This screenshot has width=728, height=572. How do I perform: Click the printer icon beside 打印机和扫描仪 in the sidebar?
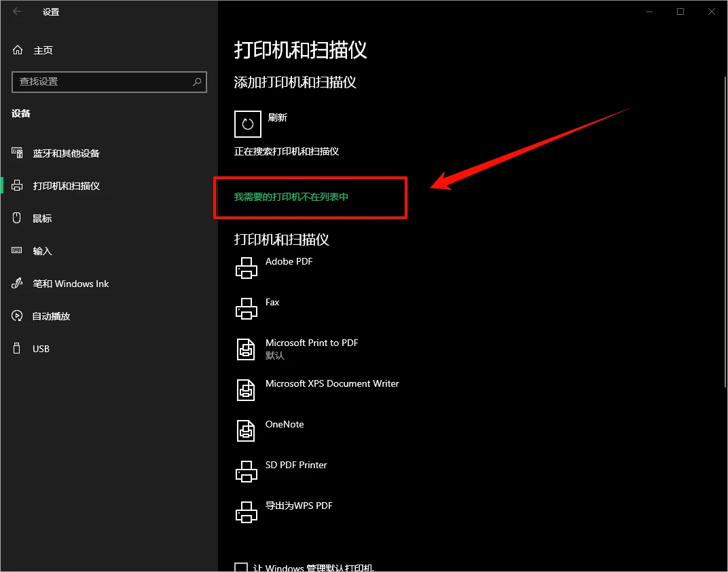(17, 185)
